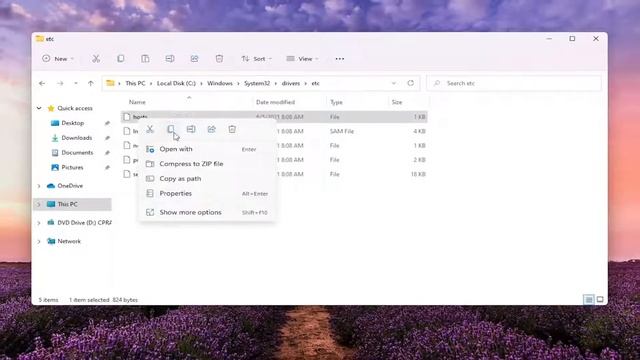Viewport: 640px width, 360px height.
Task: Select the 2 KB file row
Action: (x=274, y=160)
